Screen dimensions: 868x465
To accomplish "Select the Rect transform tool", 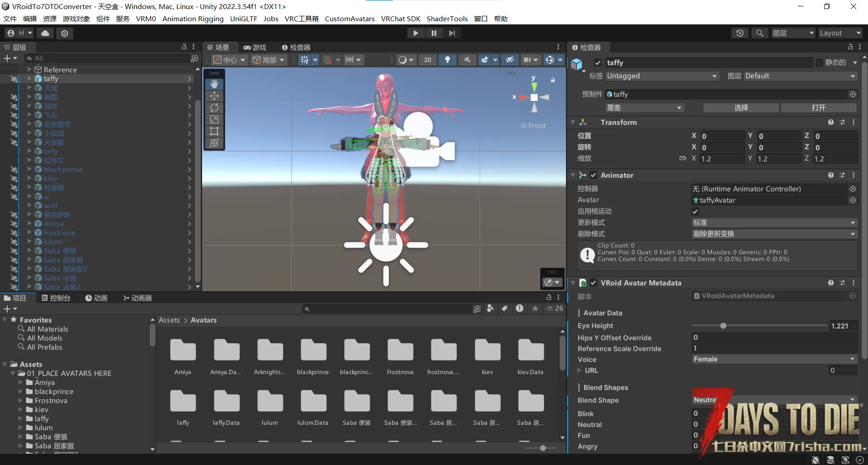I will click(x=214, y=131).
